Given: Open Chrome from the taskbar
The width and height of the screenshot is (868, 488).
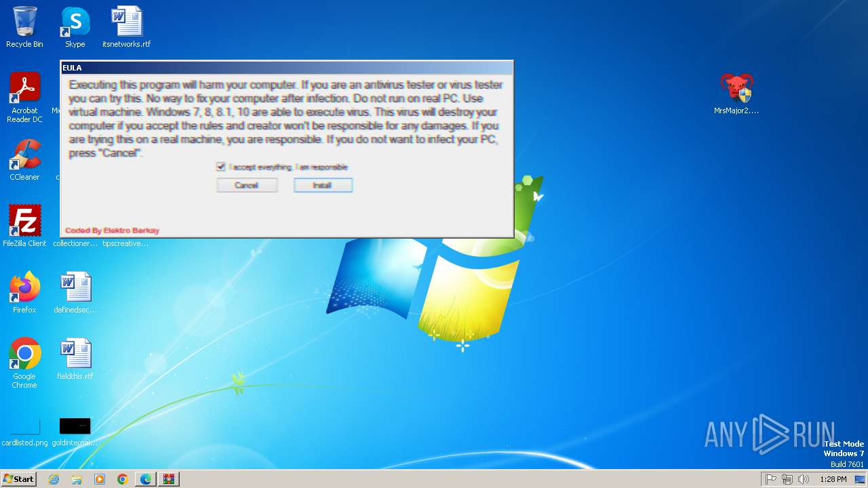Looking at the screenshot, I should (x=123, y=479).
